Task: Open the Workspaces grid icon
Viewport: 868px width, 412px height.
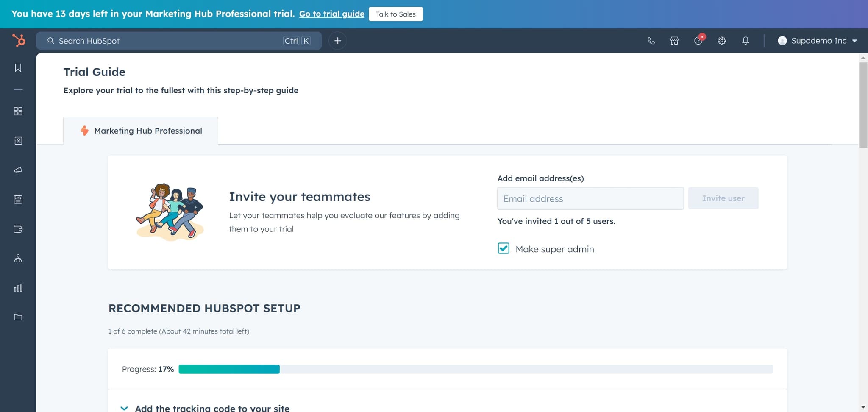Action: click(18, 111)
